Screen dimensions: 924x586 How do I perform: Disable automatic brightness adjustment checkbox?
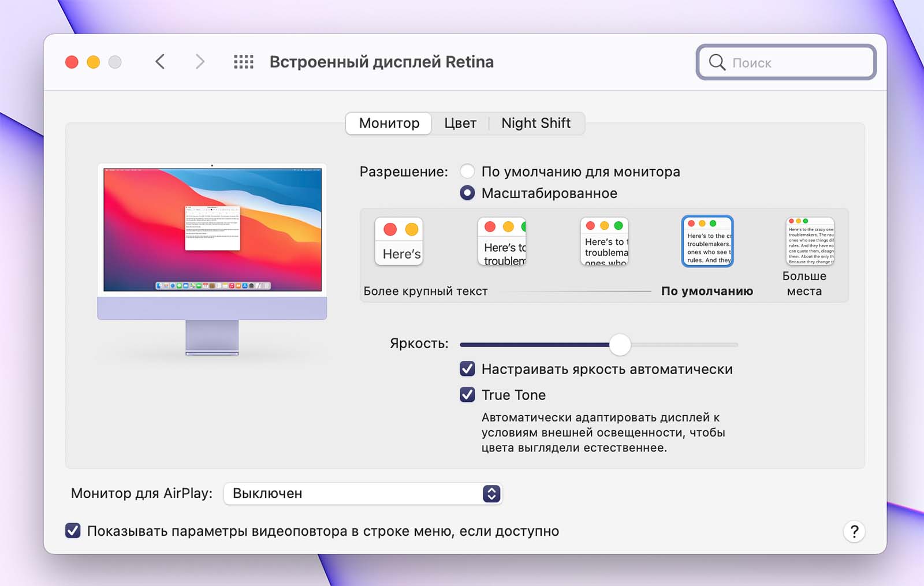[x=467, y=369]
